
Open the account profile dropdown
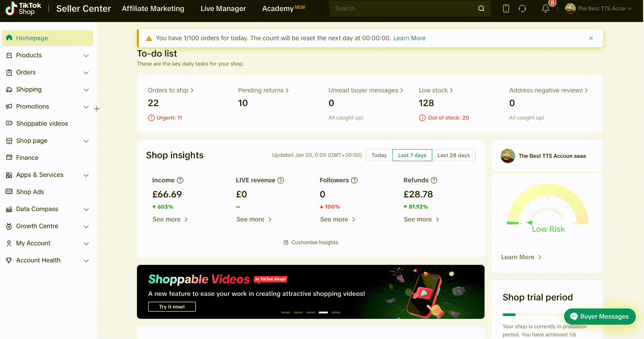pos(598,9)
